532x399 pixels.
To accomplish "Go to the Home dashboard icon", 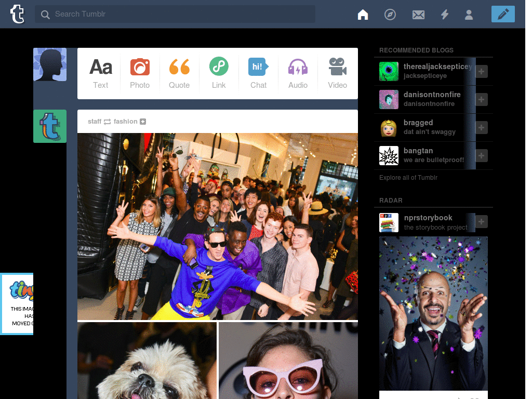I will point(363,15).
